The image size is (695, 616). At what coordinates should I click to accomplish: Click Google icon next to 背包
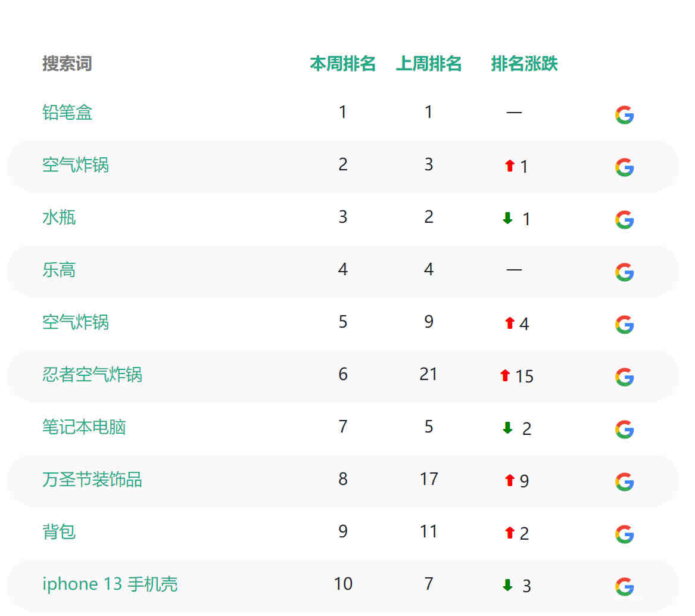pyautogui.click(x=624, y=534)
